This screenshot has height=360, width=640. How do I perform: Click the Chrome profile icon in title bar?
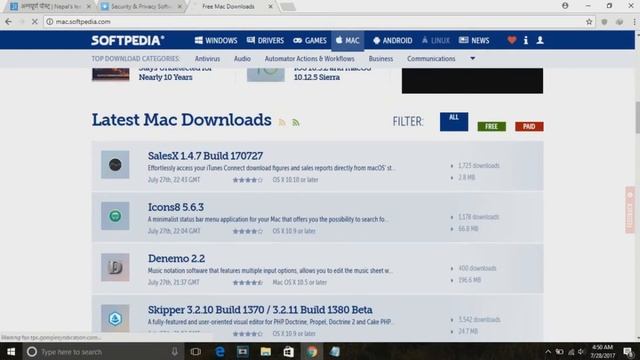[x=565, y=6]
